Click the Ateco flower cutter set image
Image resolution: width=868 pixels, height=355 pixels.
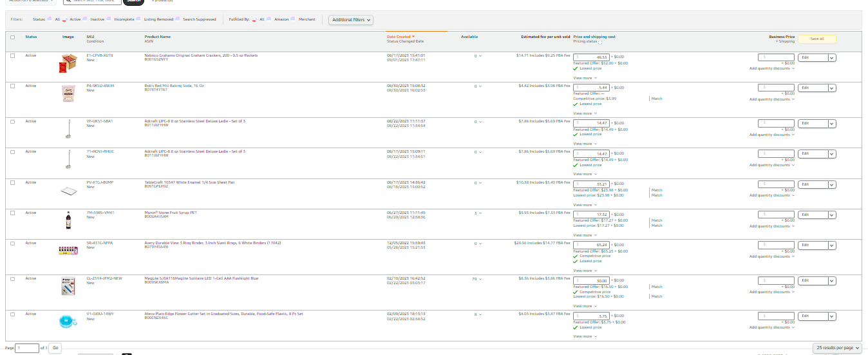[68, 320]
